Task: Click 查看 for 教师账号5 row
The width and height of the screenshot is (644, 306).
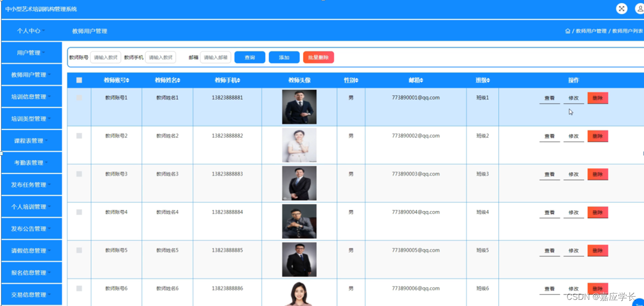Action: pyautogui.click(x=550, y=251)
